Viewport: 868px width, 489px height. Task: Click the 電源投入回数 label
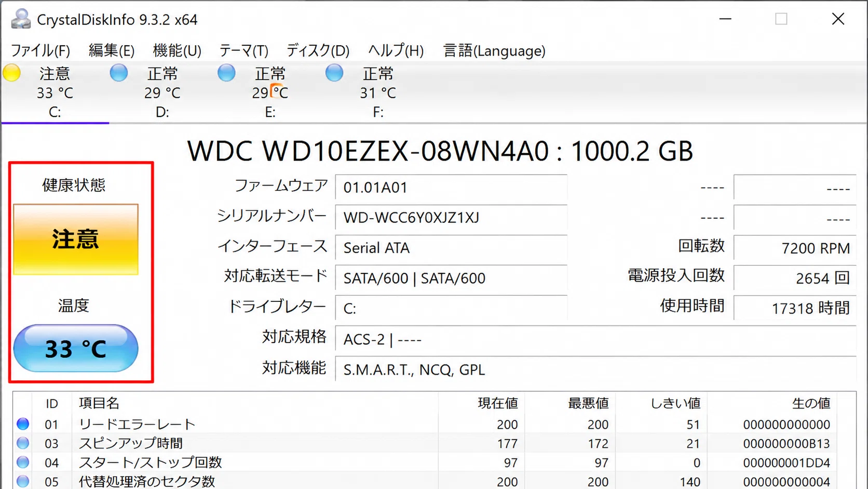(676, 275)
